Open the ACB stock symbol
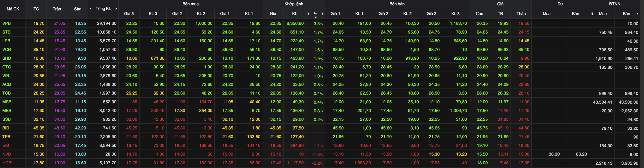 (6, 85)
